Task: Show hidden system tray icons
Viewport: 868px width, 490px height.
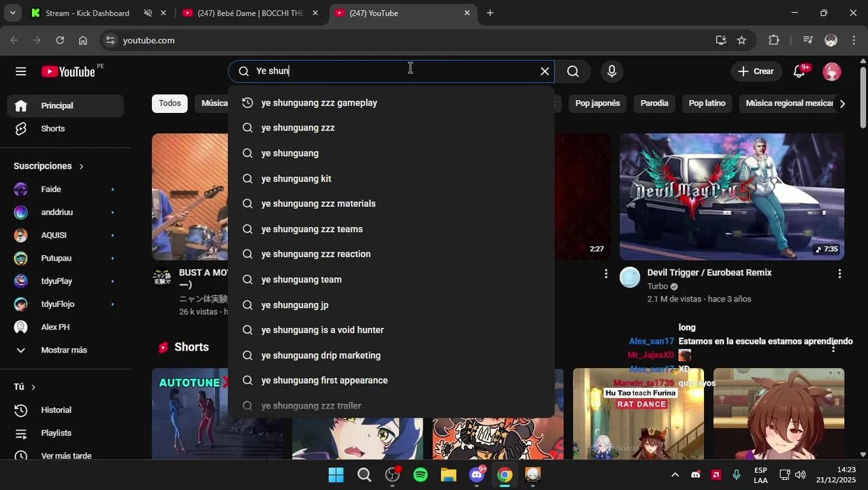Action: (675, 475)
